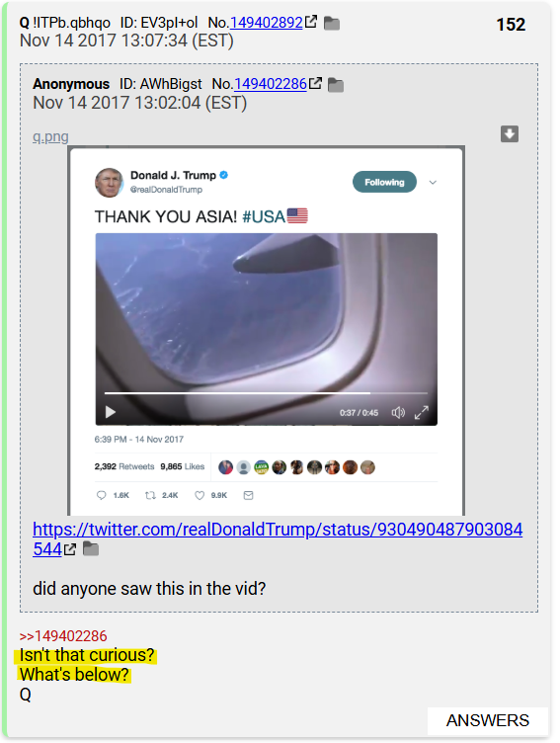Click folder icon next to post No.149402892
Screen dimensions: 560x743
point(332,24)
